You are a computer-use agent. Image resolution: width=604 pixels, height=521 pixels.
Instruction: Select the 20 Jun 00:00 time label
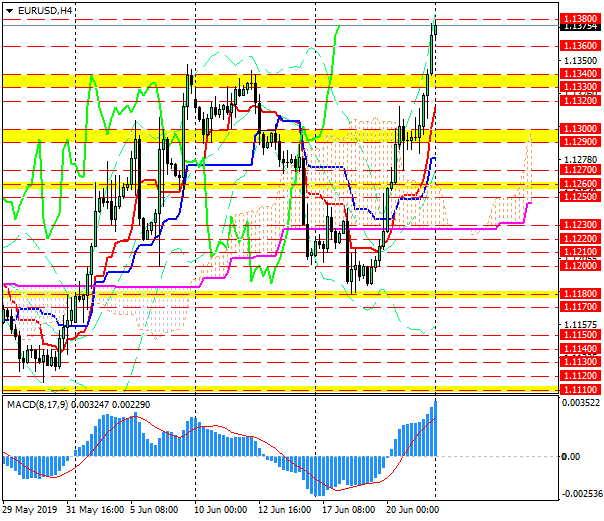click(411, 508)
